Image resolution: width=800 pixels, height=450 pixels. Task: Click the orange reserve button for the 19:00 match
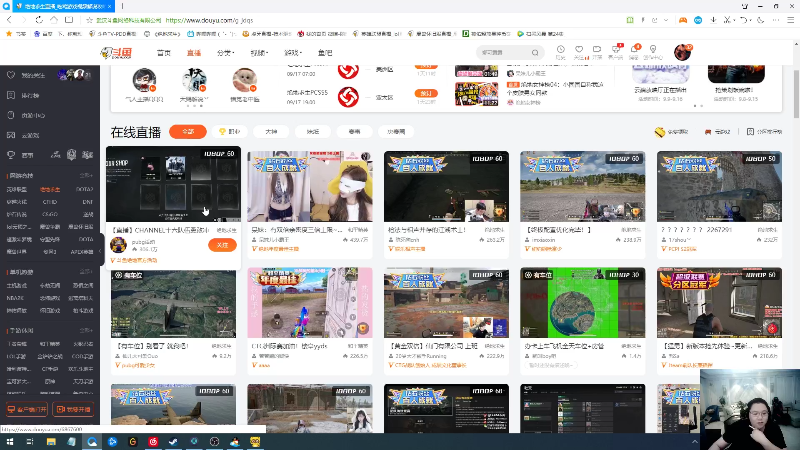pyautogui.click(x=426, y=93)
